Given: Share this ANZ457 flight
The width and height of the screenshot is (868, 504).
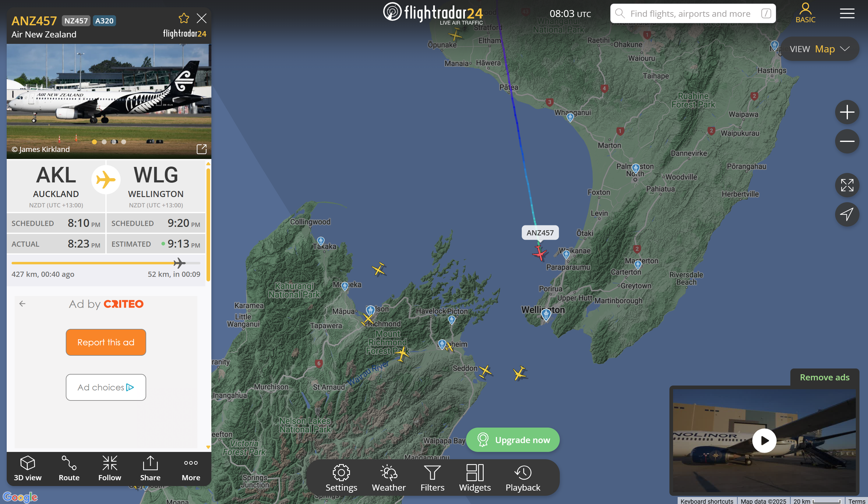Looking at the screenshot, I should (150, 468).
